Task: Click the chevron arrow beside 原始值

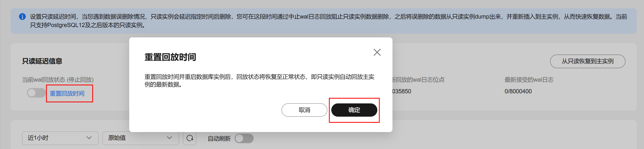Action: [169, 138]
